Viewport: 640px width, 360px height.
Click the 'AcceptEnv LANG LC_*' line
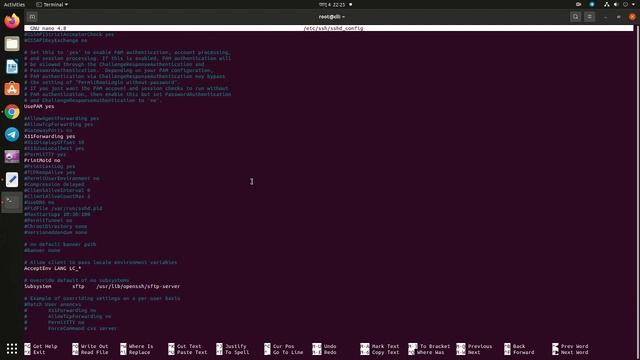52,268
